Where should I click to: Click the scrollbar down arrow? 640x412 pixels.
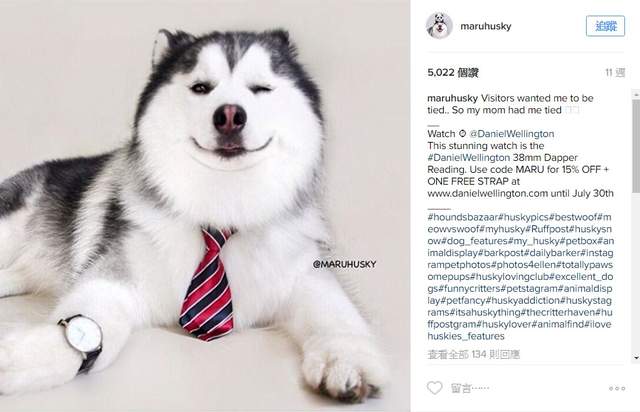636,357
